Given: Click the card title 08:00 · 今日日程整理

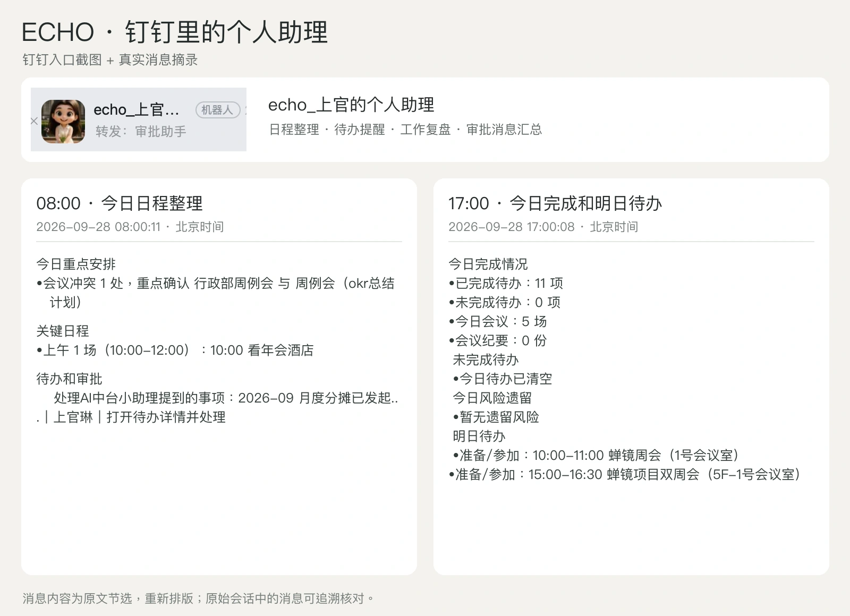Looking at the screenshot, I should 120,203.
